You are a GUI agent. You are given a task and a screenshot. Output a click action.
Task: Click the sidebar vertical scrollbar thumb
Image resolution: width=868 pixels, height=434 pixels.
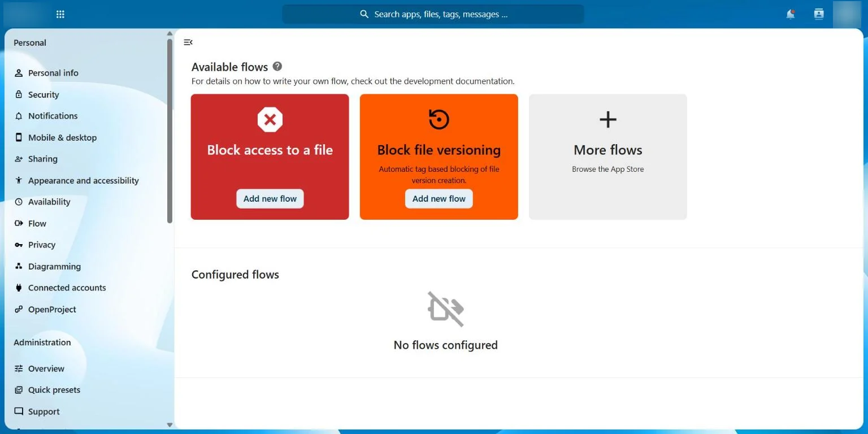[x=170, y=131]
